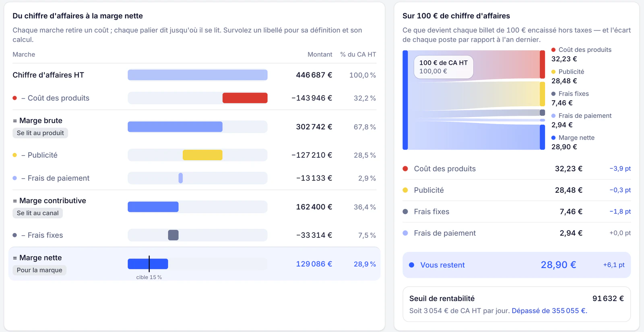Click the 'cible 15 %' target label
The height and width of the screenshot is (332, 644).
(149, 277)
